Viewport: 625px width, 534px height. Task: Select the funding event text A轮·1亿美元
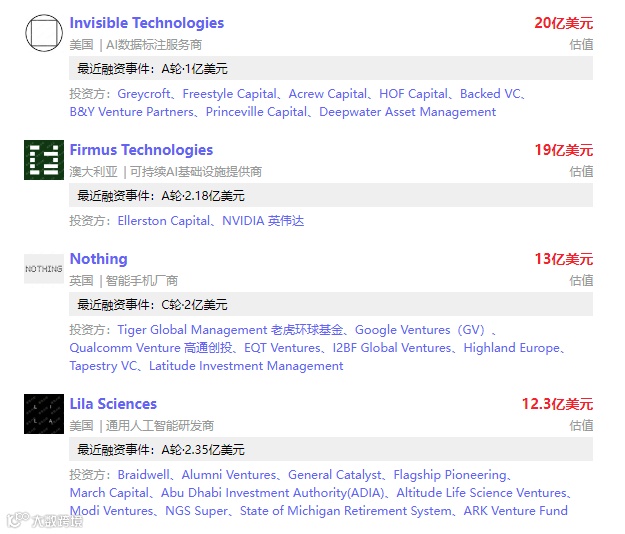click(x=195, y=69)
